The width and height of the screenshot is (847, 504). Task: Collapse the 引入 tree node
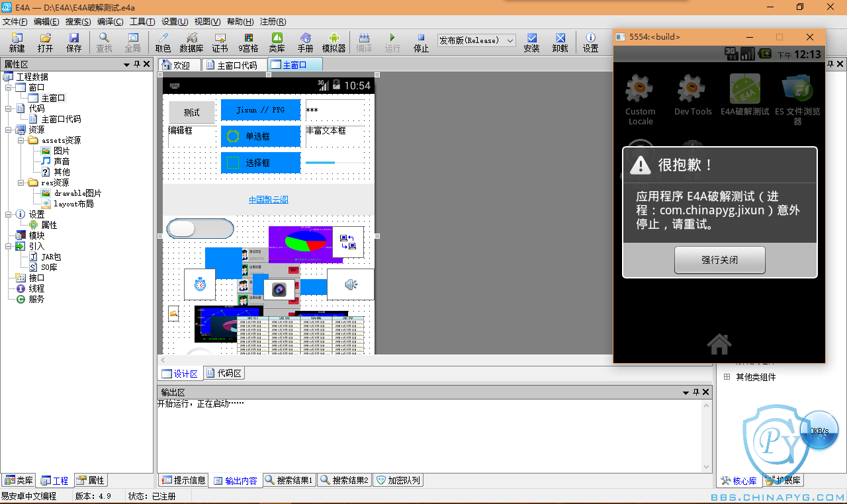(x=8, y=246)
